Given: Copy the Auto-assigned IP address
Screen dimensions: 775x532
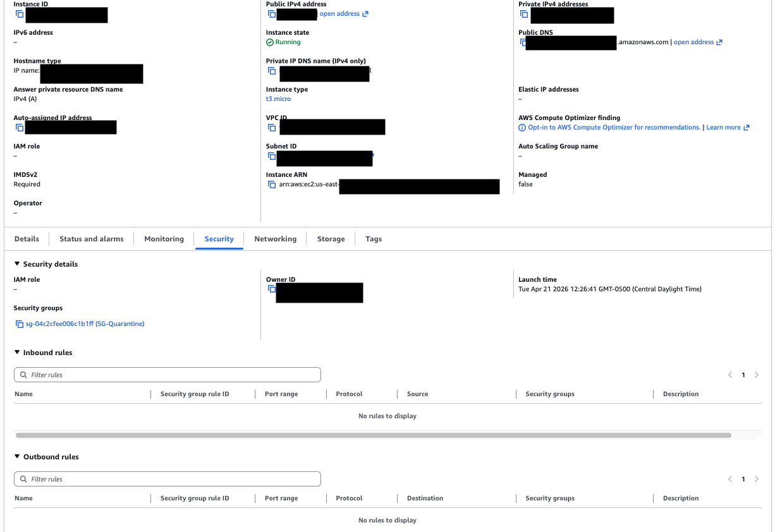Looking at the screenshot, I should pos(20,128).
